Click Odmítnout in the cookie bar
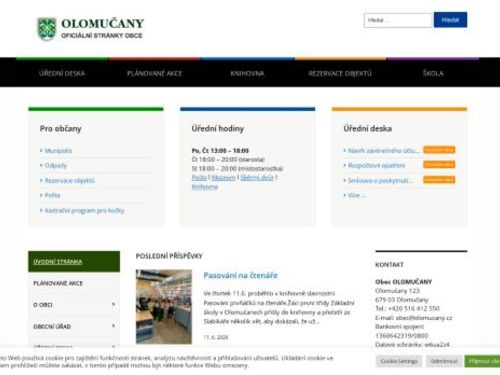500x375 pixels. click(444, 361)
